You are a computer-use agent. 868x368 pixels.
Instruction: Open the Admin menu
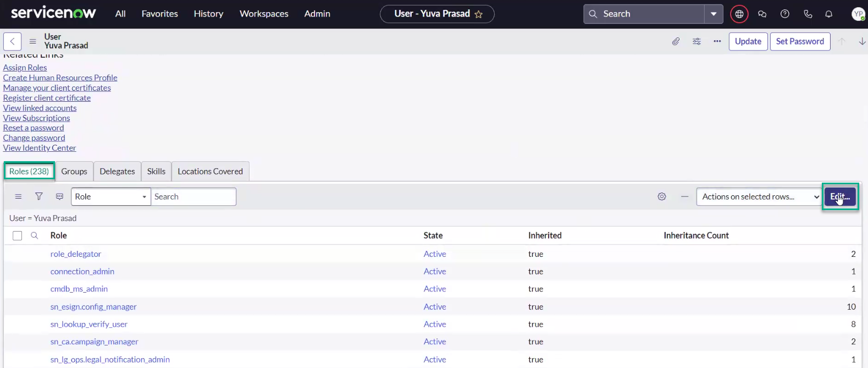click(317, 14)
